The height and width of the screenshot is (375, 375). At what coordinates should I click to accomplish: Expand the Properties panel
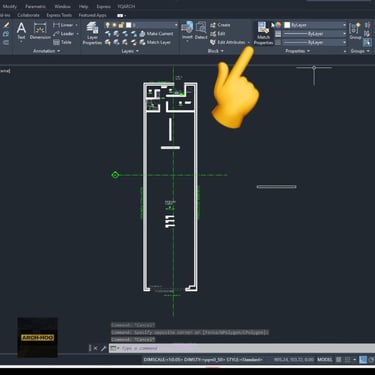tap(297, 51)
